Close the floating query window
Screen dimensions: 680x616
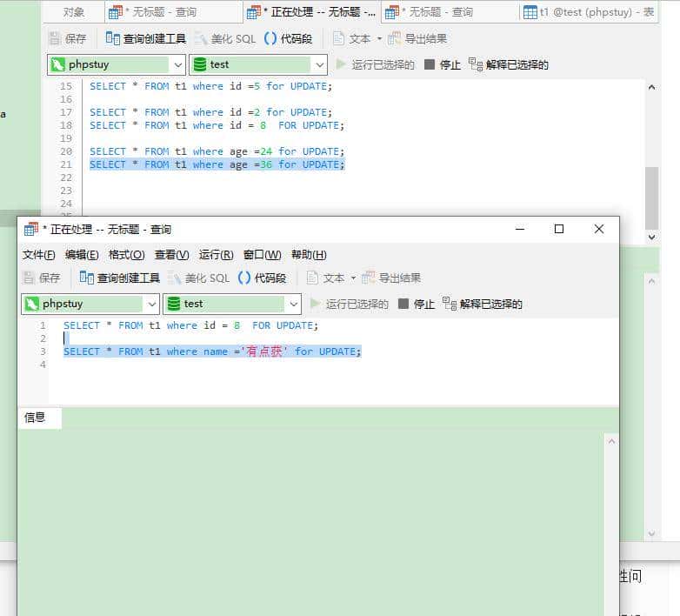click(x=599, y=229)
